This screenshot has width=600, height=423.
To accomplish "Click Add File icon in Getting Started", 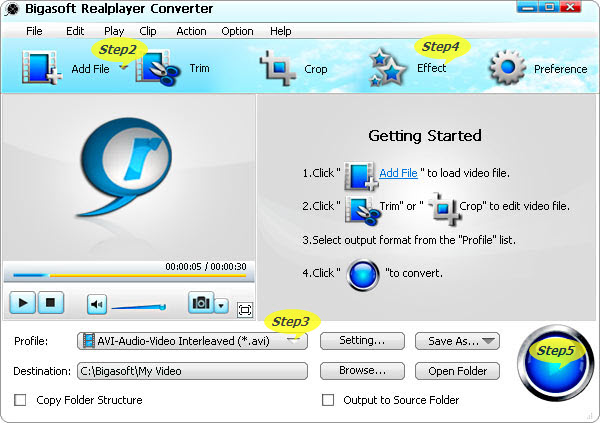I will point(361,176).
